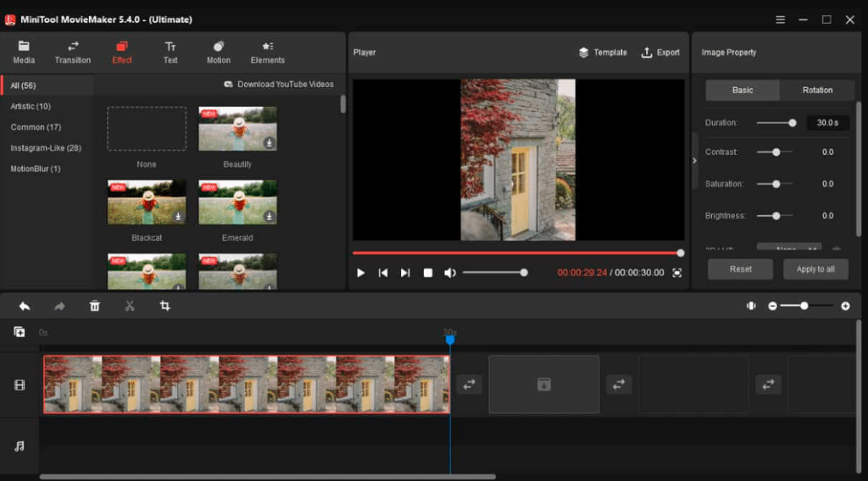Open the Elements panel

point(267,53)
